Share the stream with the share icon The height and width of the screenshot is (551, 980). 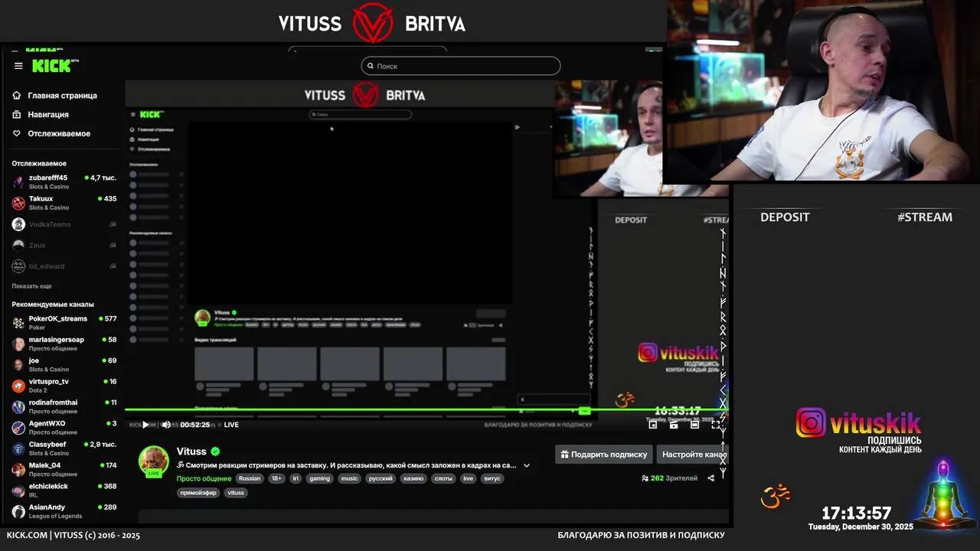point(710,478)
